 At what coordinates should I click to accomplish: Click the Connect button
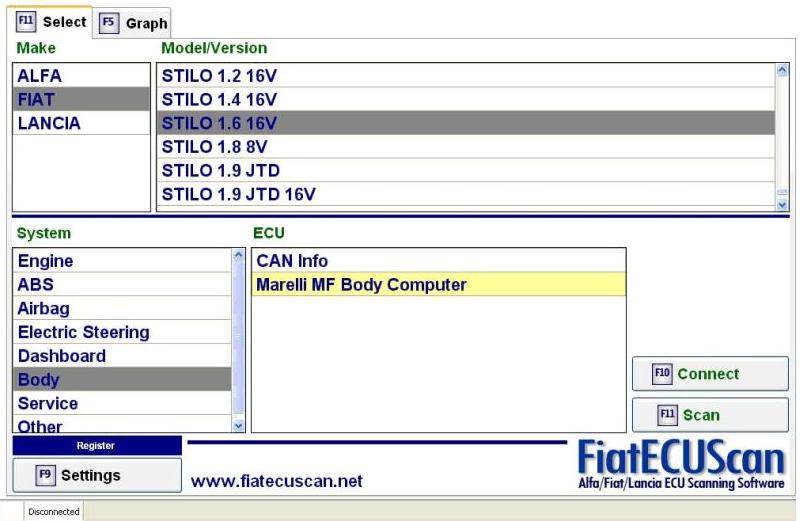(710, 374)
